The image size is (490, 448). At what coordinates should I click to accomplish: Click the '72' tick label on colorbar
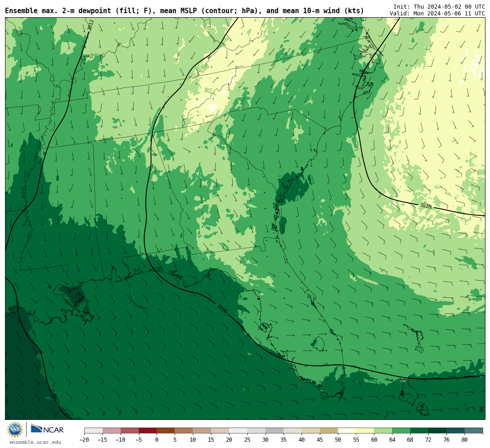tap(429, 440)
